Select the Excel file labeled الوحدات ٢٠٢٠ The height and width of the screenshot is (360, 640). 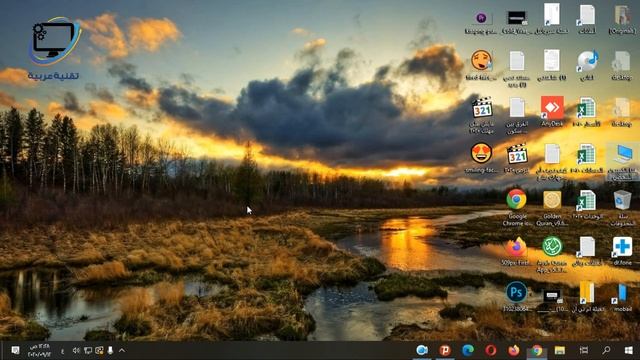587,204
